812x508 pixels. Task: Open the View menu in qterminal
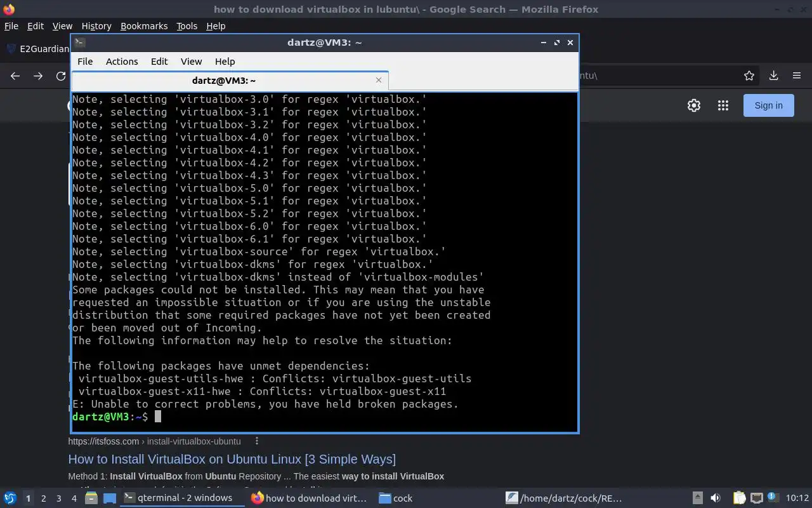click(191, 62)
